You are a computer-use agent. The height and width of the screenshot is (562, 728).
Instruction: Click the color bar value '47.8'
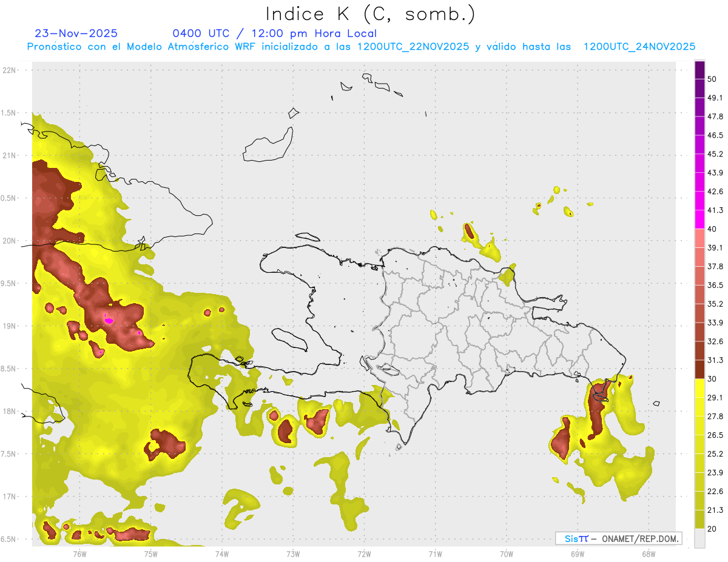[715, 116]
